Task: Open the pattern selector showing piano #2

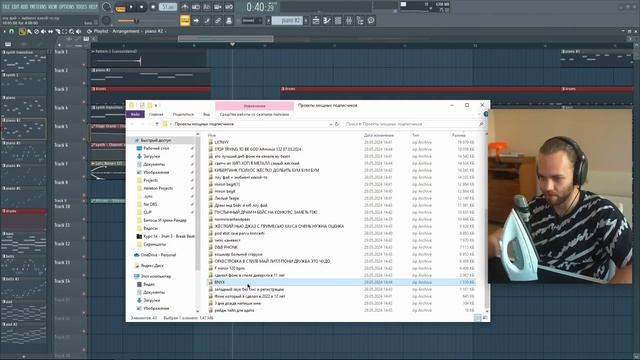Action: [x=287, y=20]
